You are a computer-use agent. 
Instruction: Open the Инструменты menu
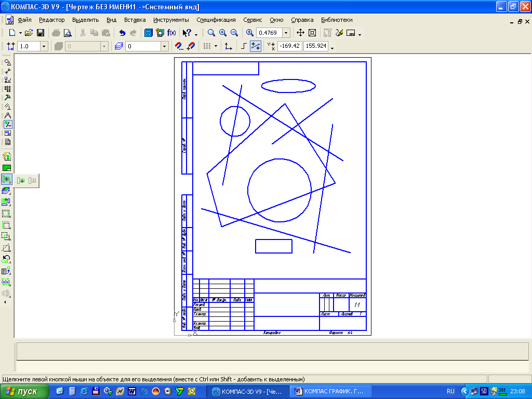tap(171, 20)
